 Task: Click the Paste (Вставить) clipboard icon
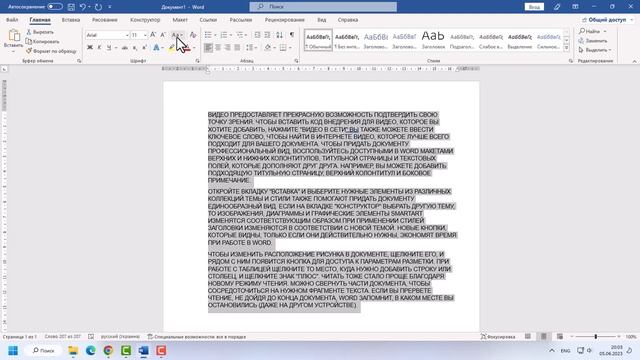coord(14,36)
